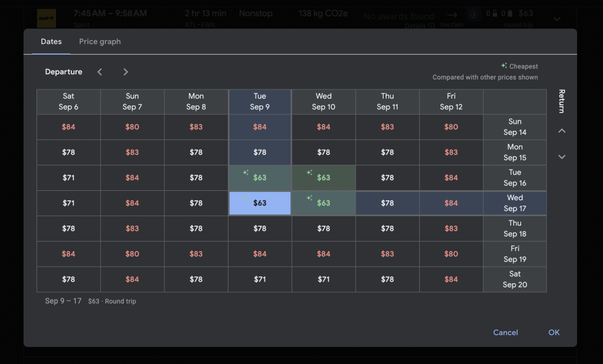Select $80 fare departing Fri Sep 12 returning Sep 14

click(451, 127)
